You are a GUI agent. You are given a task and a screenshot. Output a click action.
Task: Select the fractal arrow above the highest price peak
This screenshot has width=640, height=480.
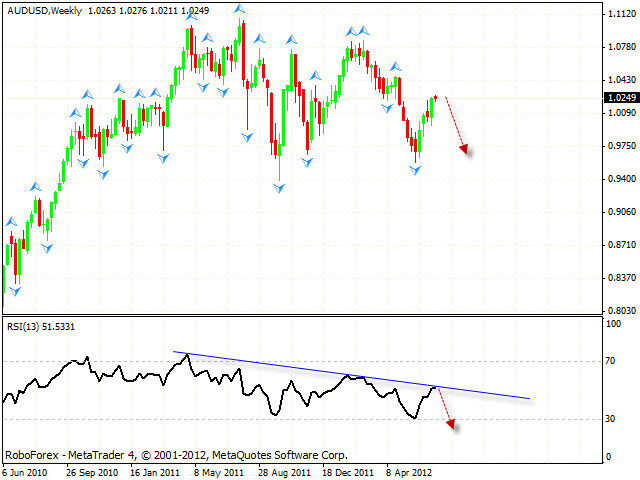(x=241, y=11)
